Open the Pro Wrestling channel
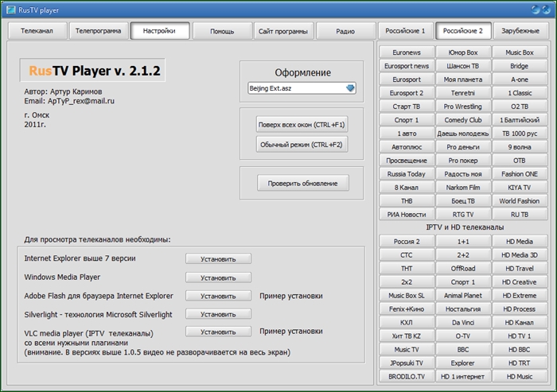 pyautogui.click(x=463, y=107)
